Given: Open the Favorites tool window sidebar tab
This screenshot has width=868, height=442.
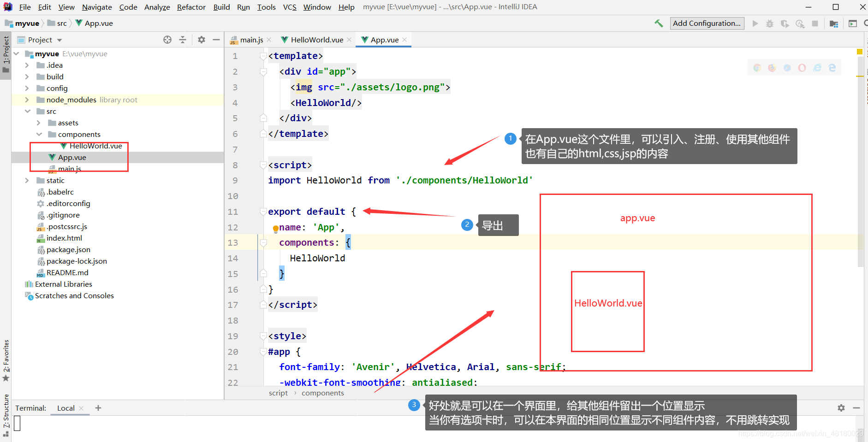Looking at the screenshot, I should coord(6,360).
